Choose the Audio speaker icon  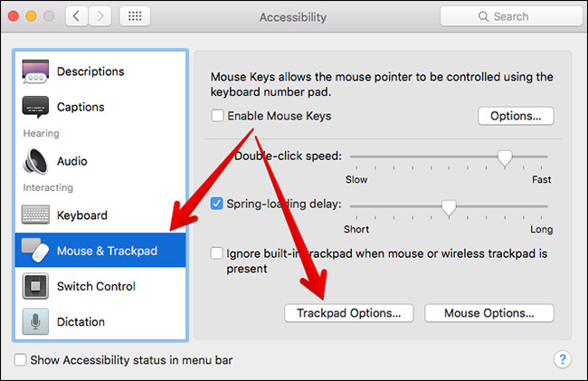pyautogui.click(x=35, y=161)
